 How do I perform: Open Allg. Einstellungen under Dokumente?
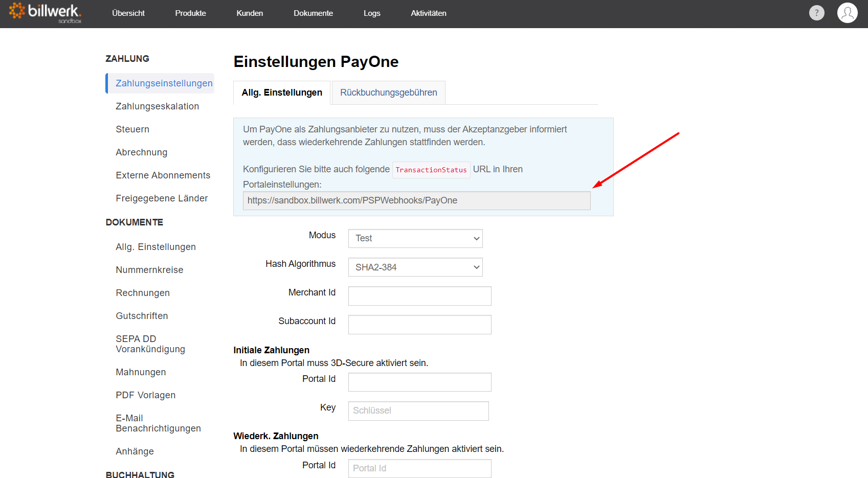tap(155, 247)
